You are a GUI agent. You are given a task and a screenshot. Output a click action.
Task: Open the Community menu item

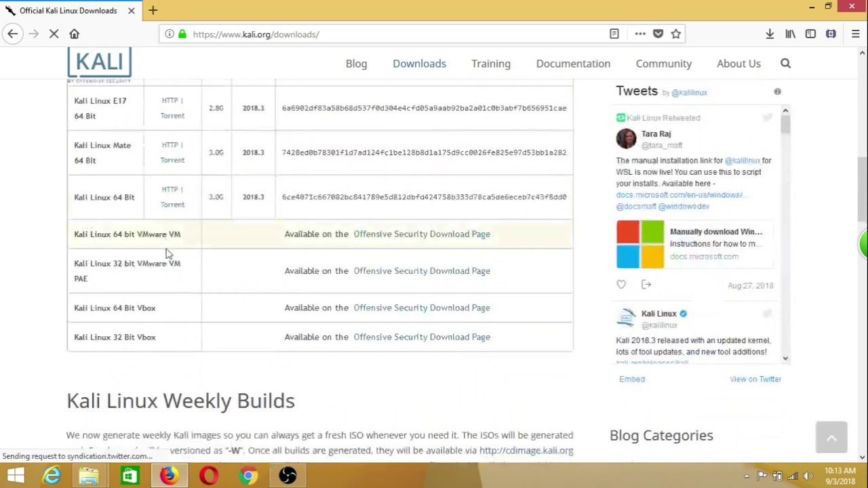coord(663,64)
